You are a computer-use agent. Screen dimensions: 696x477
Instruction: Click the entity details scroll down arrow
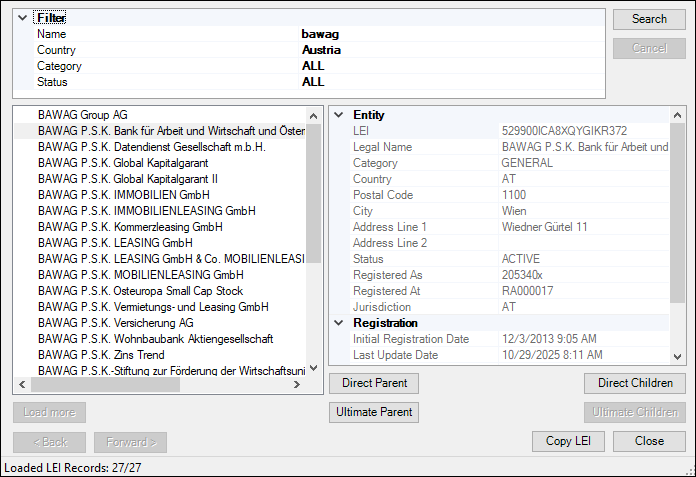(x=677, y=356)
